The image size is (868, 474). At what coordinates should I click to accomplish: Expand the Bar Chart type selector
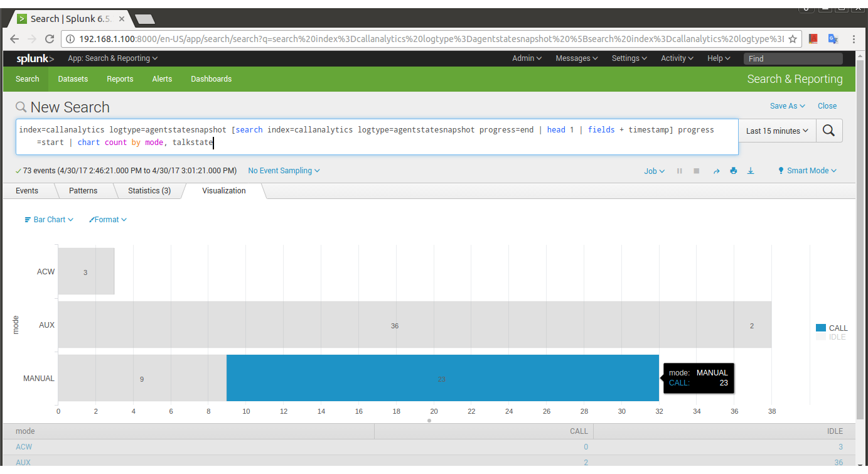(x=49, y=220)
